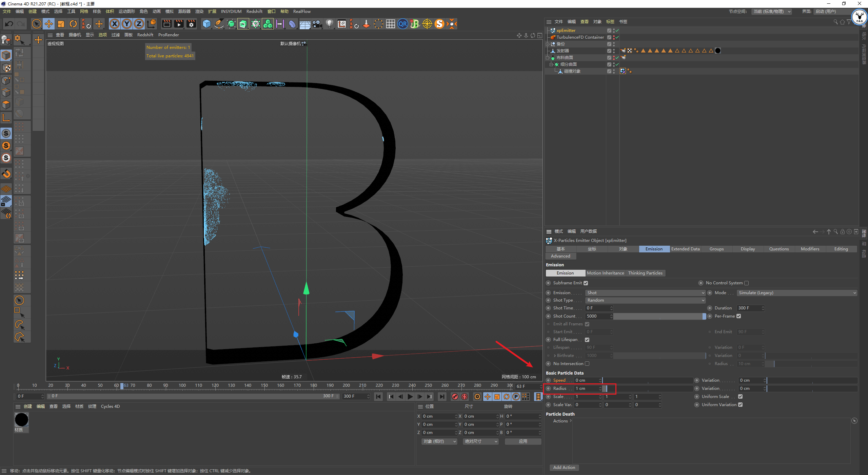Click the Undo arrow icon

click(9, 24)
